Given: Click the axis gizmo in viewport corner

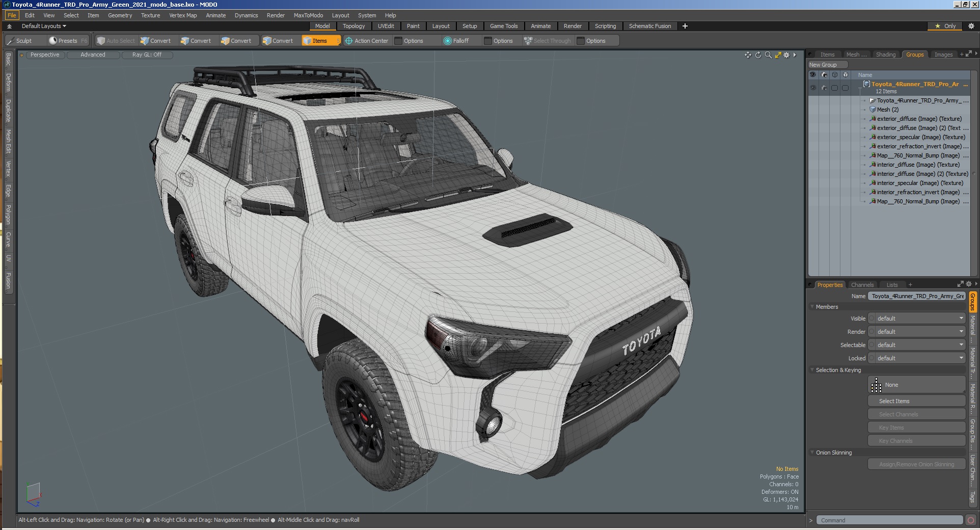Looking at the screenshot, I should tap(33, 495).
